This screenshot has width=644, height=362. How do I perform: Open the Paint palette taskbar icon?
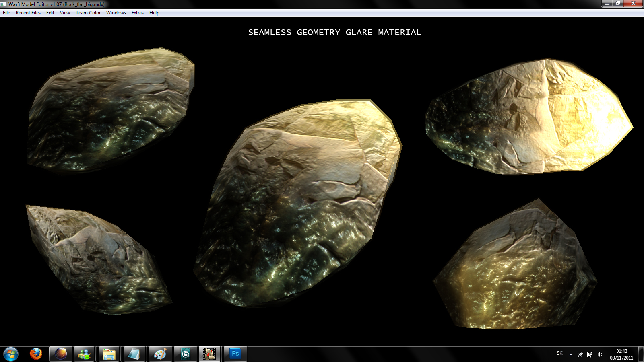pos(160,354)
